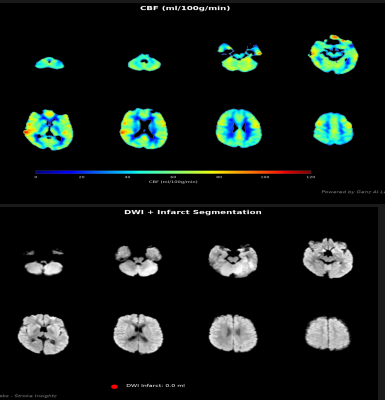
Task: Click the CBF caption under the color bar
Action: [173, 182]
